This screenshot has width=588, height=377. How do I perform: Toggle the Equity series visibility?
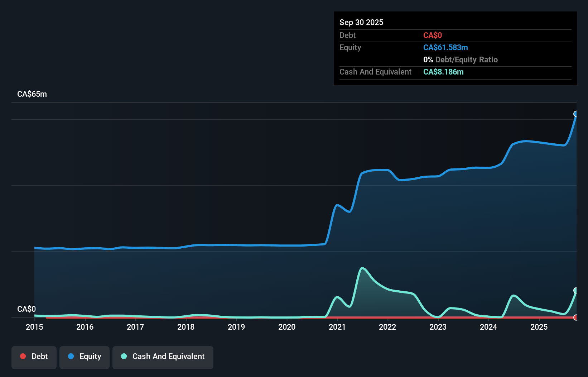coord(84,357)
